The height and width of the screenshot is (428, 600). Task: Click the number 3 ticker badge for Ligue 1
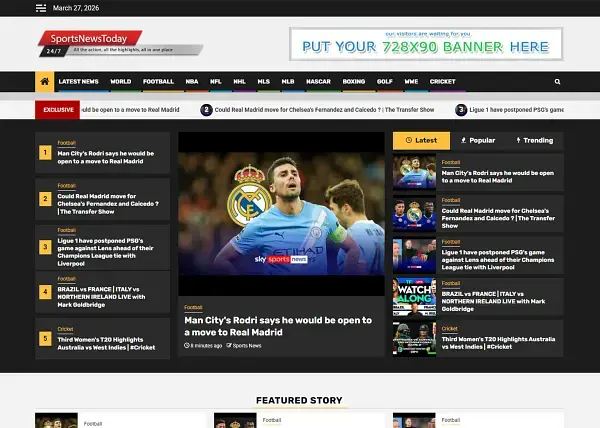(461, 110)
